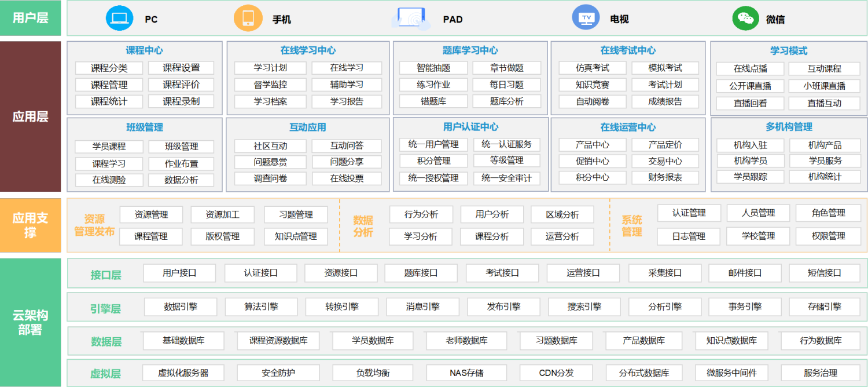Screen dimensions: 868x387
Task: Click the PAD tablet icon
Action: (x=411, y=17)
